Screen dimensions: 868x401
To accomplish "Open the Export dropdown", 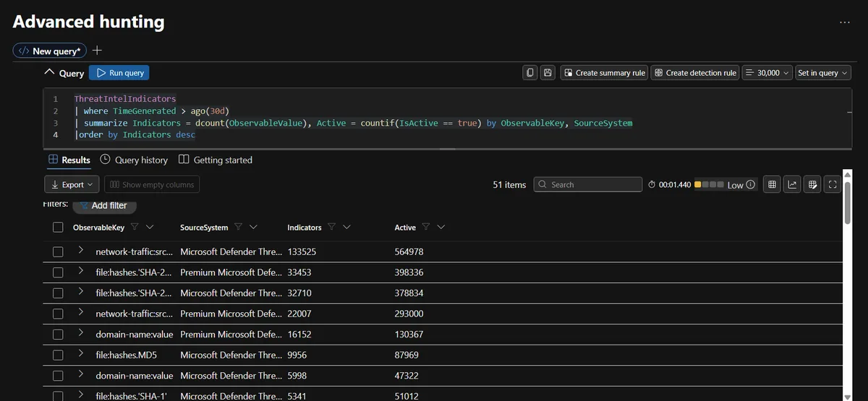I will coord(72,185).
